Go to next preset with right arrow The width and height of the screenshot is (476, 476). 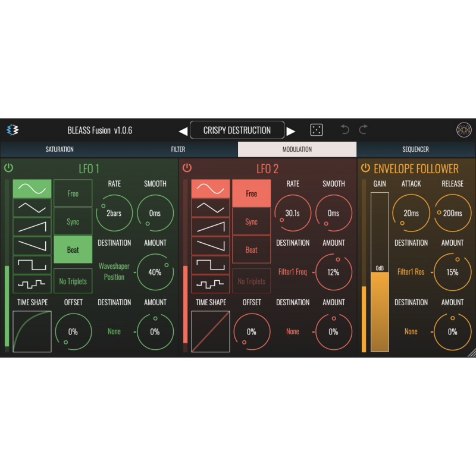(291, 131)
